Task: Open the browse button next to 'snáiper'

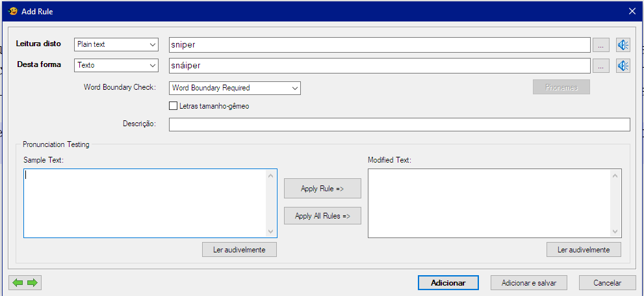Action: pyautogui.click(x=600, y=66)
